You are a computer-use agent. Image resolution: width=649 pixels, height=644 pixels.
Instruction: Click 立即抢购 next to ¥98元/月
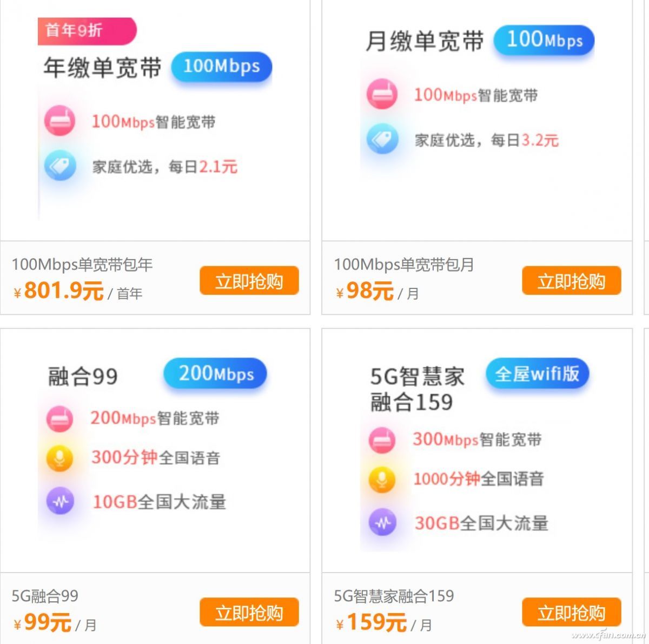pyautogui.click(x=572, y=281)
